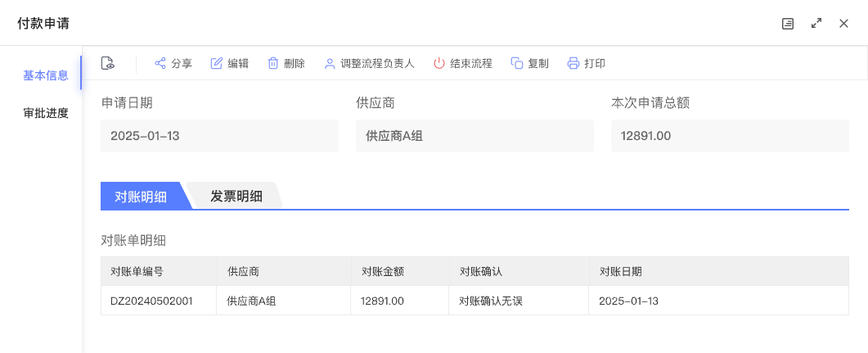Click the 申请日期 field 2025-01-13

click(x=219, y=136)
